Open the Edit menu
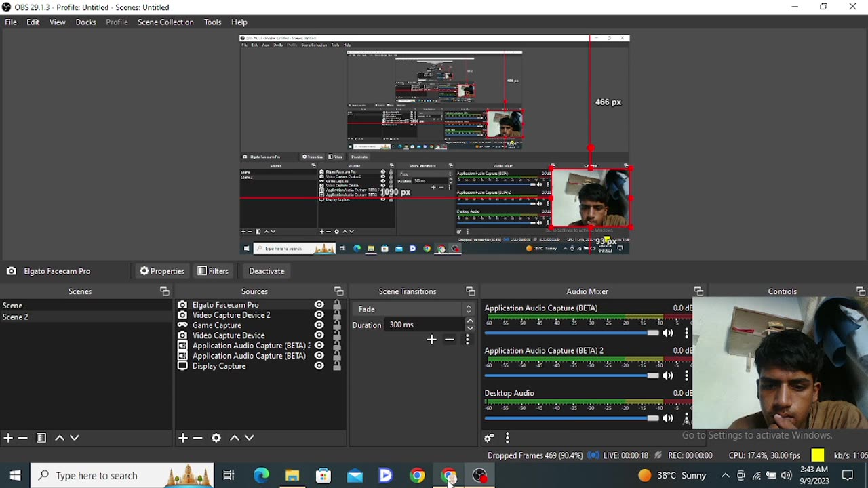Image resolution: width=868 pixels, height=488 pixels. click(x=33, y=22)
